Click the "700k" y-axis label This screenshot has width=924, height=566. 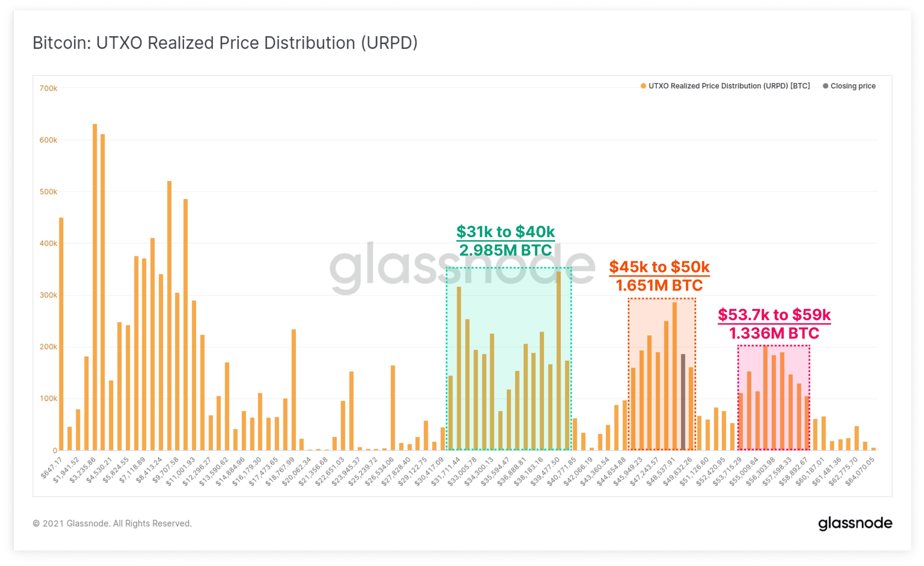(48, 88)
